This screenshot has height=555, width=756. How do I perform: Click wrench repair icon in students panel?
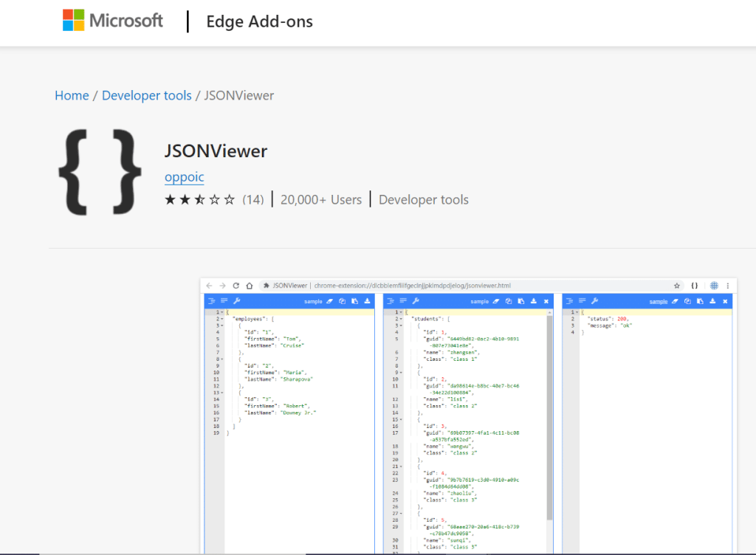coord(416,301)
